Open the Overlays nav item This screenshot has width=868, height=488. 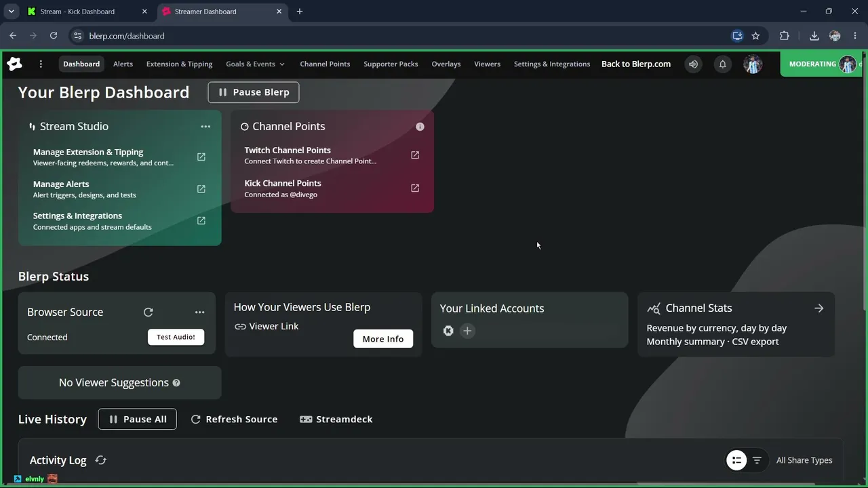click(446, 64)
